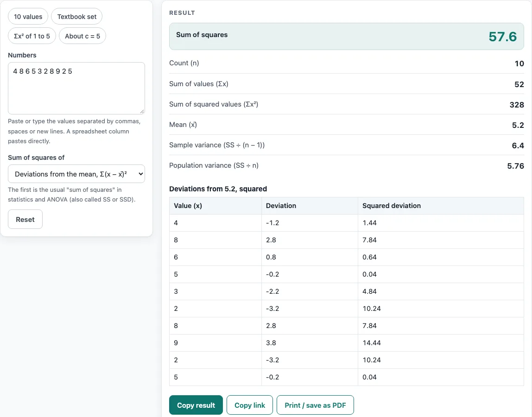Image resolution: width=532 pixels, height=417 pixels.
Task: Load the 10 values preset
Action: click(28, 17)
